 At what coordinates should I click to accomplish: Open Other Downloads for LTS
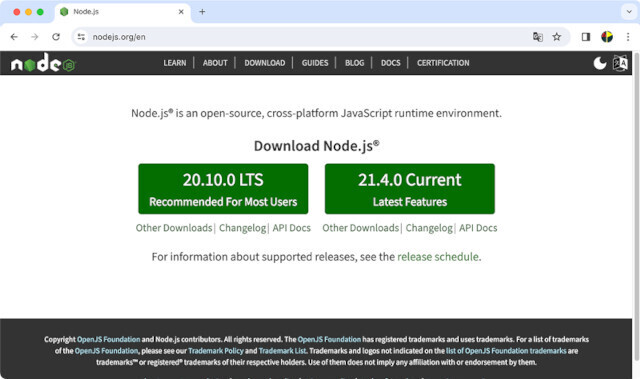(174, 228)
